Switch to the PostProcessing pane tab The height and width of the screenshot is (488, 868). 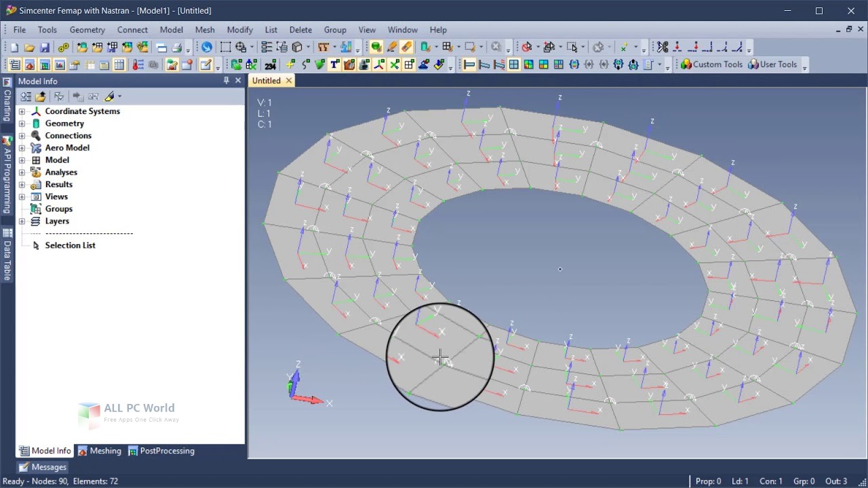[x=161, y=451]
